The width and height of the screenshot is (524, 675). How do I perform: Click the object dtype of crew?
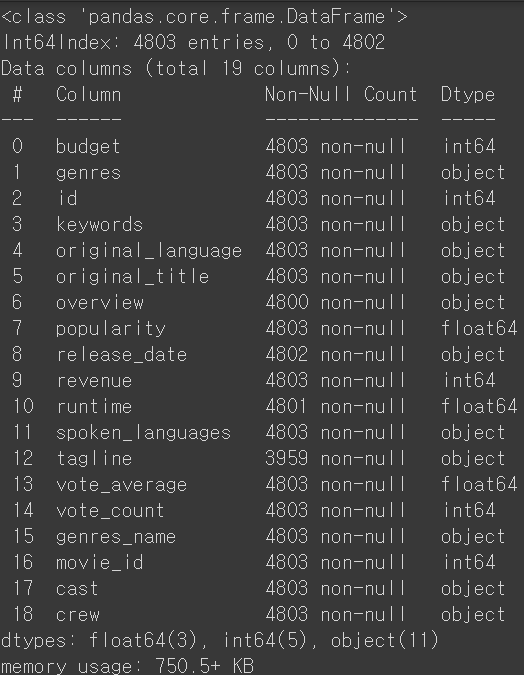(x=473, y=615)
